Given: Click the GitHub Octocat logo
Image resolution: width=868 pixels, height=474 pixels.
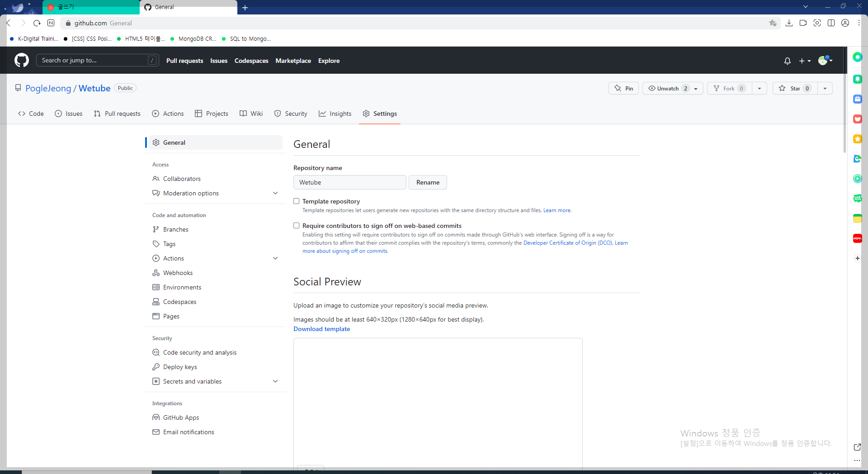Looking at the screenshot, I should click(22, 60).
